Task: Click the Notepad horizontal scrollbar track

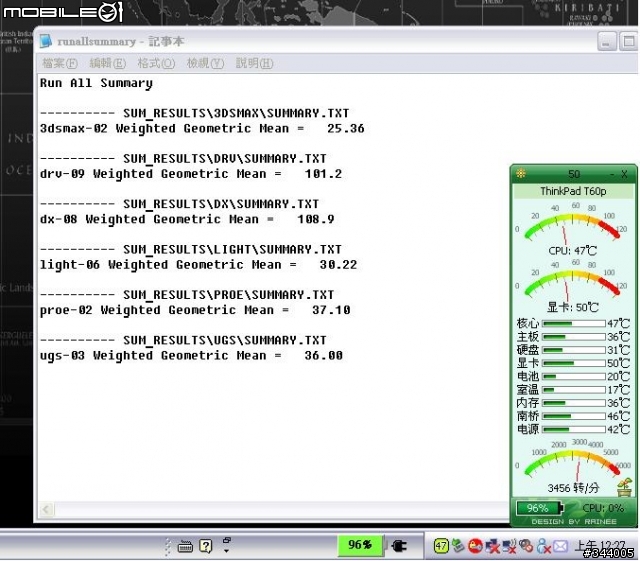Action: click(x=282, y=509)
